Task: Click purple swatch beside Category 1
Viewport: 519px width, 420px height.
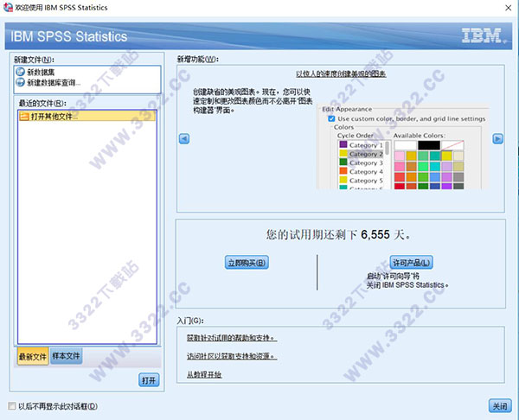Action: click(x=343, y=144)
